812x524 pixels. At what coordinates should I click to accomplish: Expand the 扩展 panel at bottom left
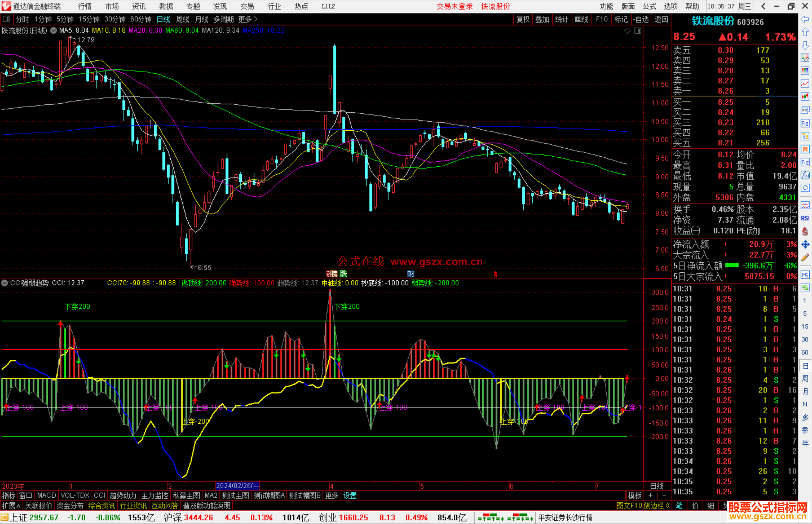[x=11, y=506]
